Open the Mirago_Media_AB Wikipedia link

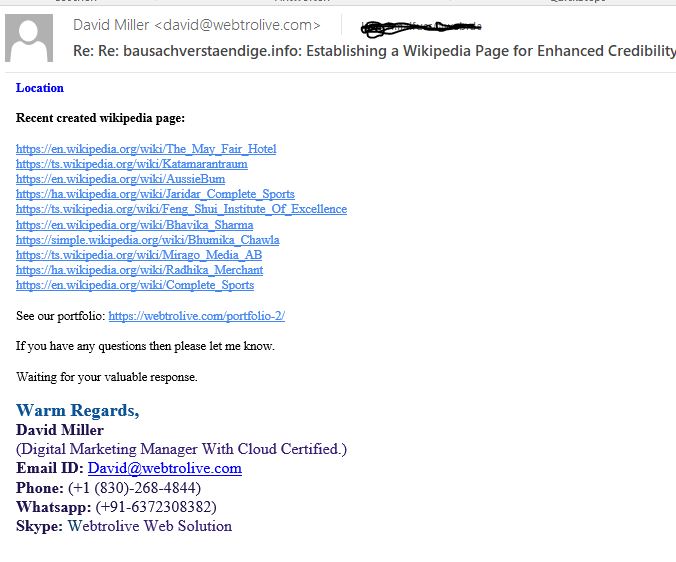click(139, 255)
